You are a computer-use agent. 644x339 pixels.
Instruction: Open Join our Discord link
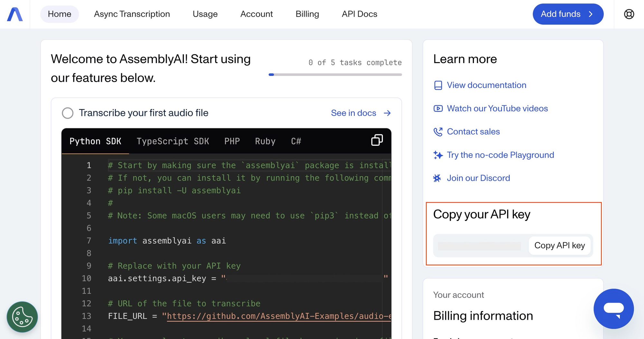point(478,178)
